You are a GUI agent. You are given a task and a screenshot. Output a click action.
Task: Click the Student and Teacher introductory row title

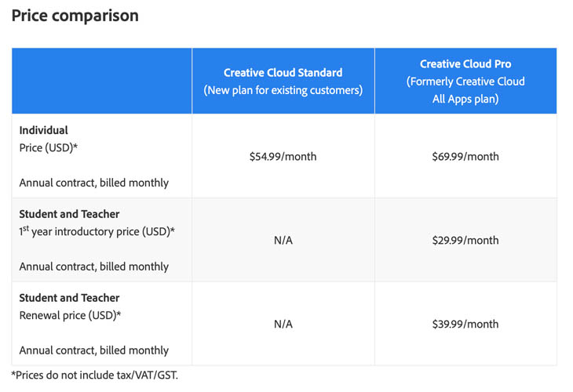point(69,214)
